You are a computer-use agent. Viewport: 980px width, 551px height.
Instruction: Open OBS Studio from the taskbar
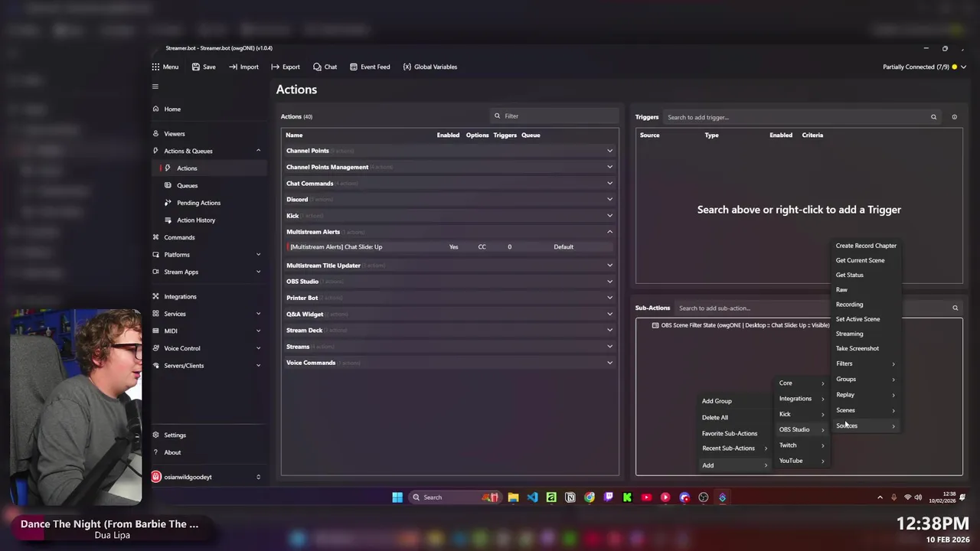pyautogui.click(x=704, y=497)
